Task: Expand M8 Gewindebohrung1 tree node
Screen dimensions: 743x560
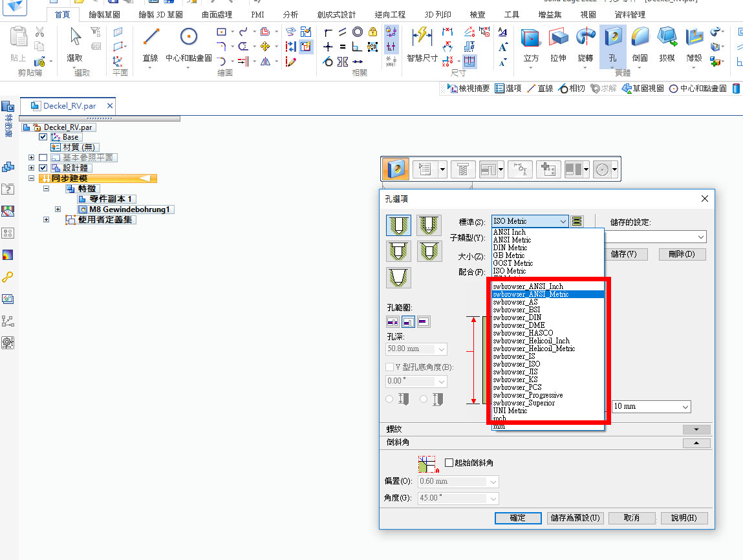Action: click(58, 210)
